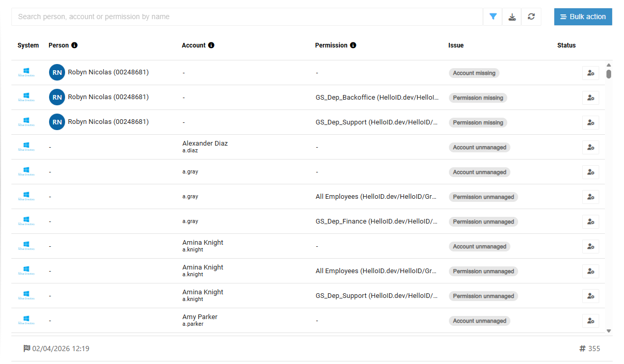The height and width of the screenshot is (364, 624).
Task: Click the vertical scrollbar thumb
Action: pyautogui.click(x=609, y=75)
